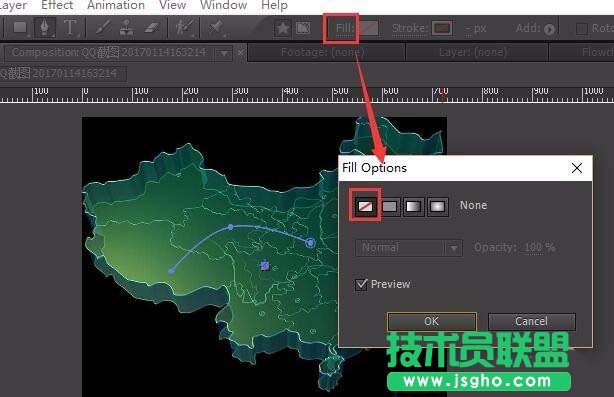Click the Stroke color swatch
The width and height of the screenshot is (614, 397).
[442, 28]
